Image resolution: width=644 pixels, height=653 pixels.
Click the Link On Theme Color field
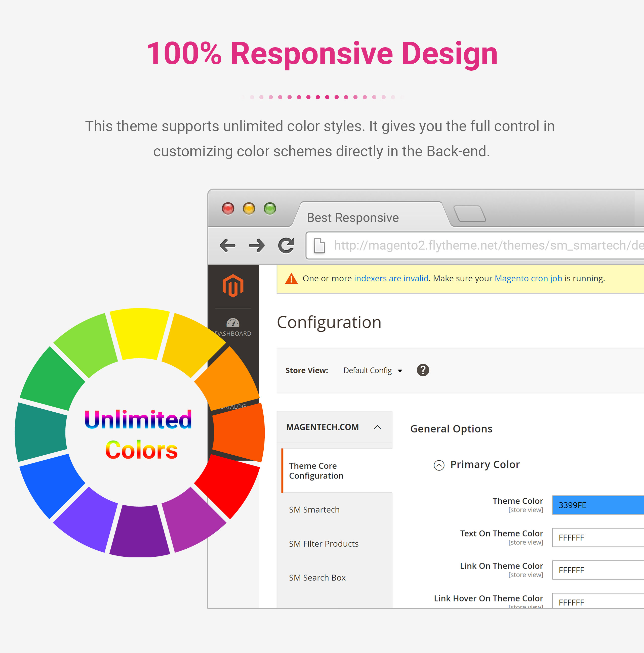coord(598,570)
